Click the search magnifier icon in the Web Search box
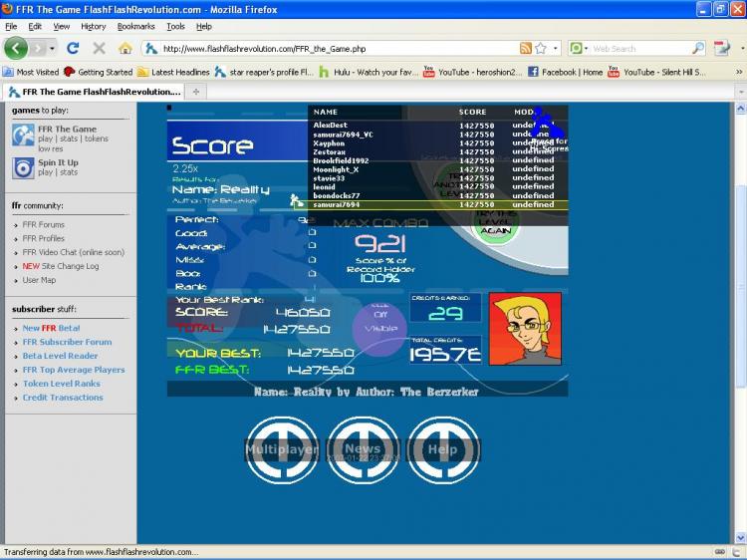This screenshot has height=560, width=747. (x=698, y=48)
